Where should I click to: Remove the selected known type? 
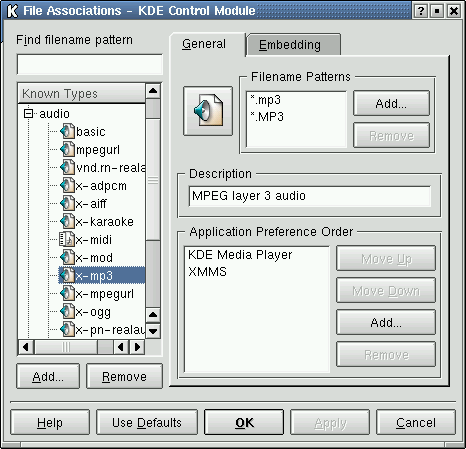click(x=124, y=376)
